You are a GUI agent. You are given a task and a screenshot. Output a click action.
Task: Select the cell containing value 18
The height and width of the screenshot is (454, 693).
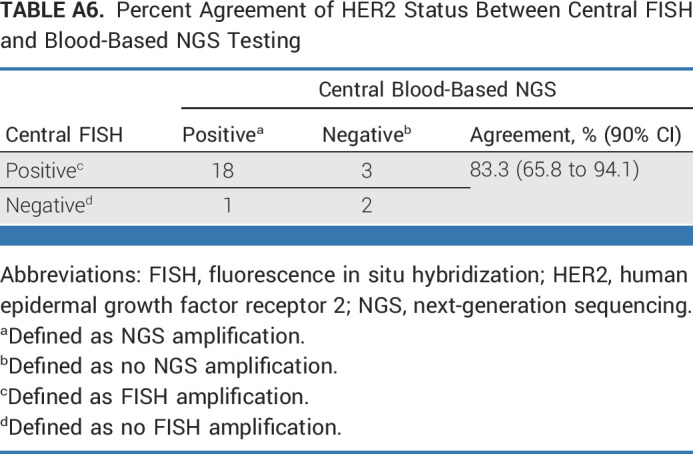coord(222,171)
